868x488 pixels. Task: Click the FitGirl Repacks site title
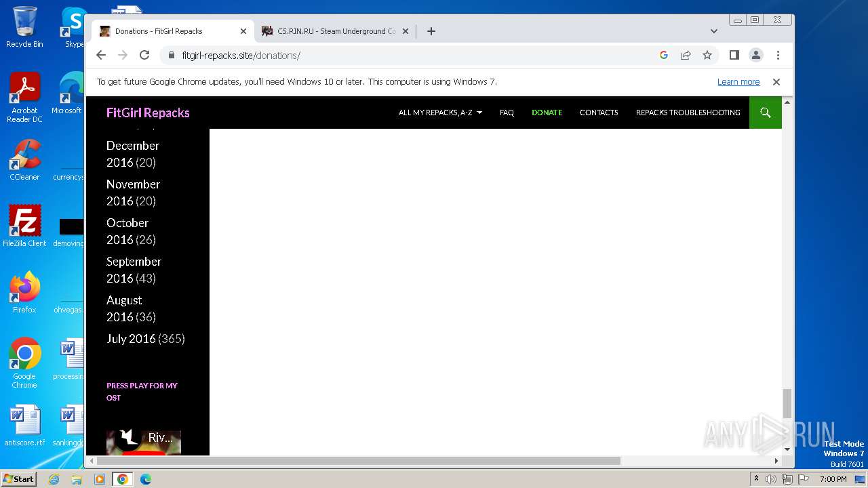148,113
